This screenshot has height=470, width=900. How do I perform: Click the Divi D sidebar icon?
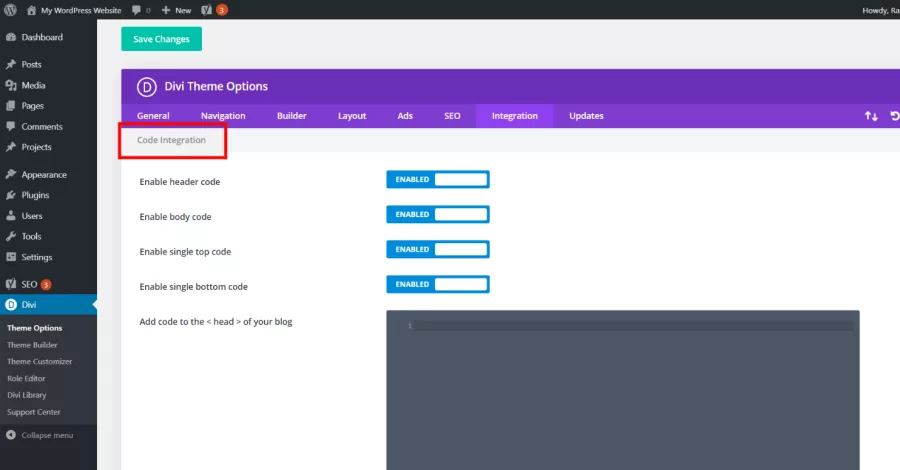(11, 305)
